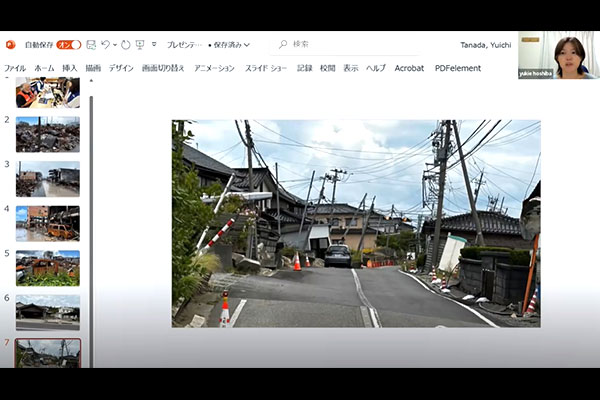Select the Acrobat ribbon tab
Viewport: 600px width, 400px height.
click(x=409, y=68)
